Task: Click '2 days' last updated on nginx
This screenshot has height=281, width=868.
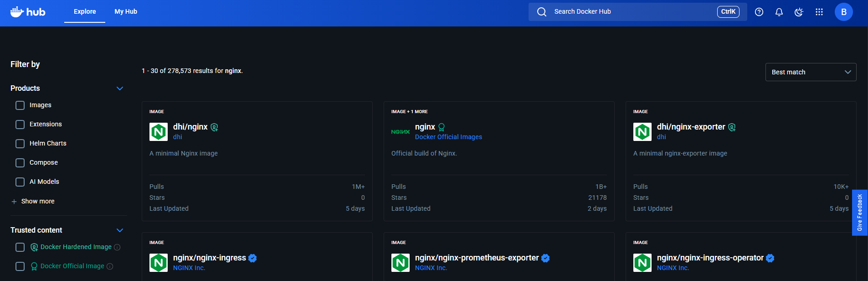Action: [x=597, y=208]
